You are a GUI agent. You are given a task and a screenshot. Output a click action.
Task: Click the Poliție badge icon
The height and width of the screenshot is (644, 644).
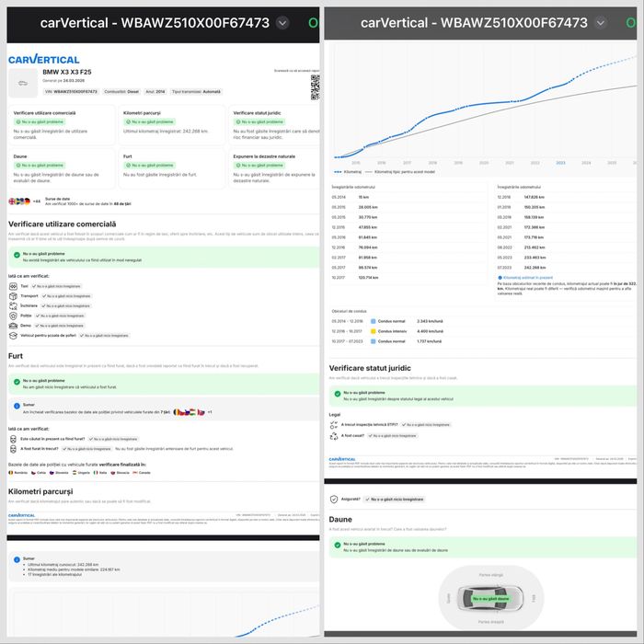(13, 316)
